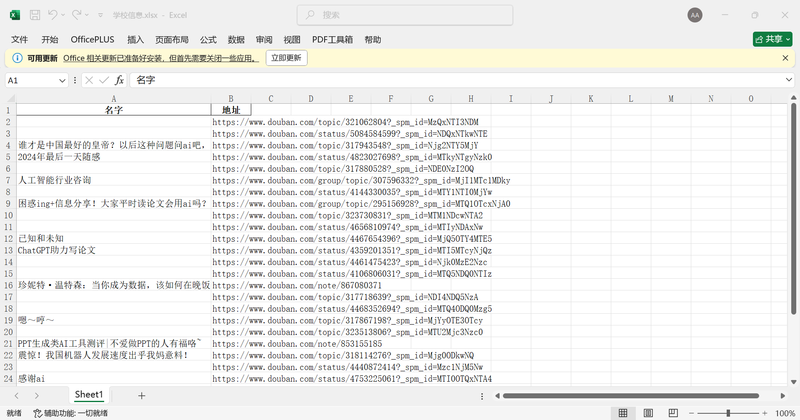Screen dimensions: 800x420
Task: Open the 文件 menu
Action: tap(19, 39)
